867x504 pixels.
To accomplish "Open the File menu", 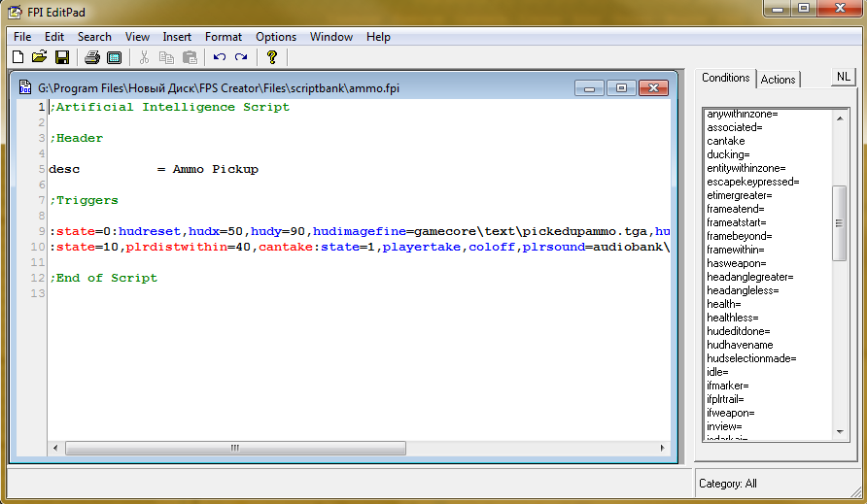I will point(22,37).
